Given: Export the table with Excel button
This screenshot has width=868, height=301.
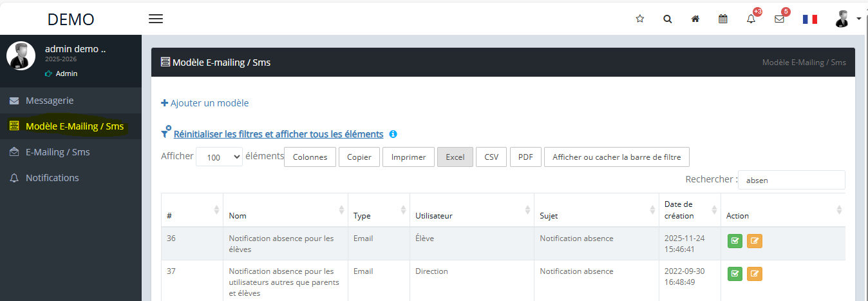Looking at the screenshot, I should pyautogui.click(x=455, y=157).
